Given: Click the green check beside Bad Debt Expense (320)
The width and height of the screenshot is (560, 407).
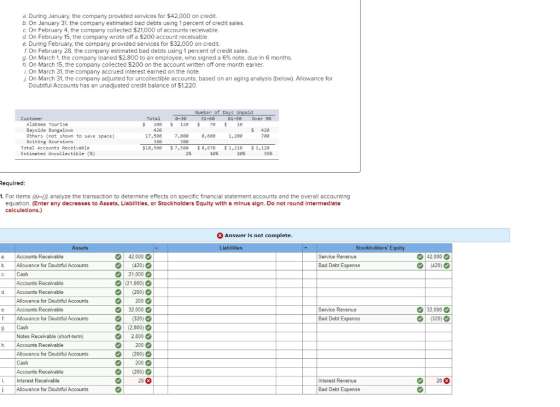Looking at the screenshot, I should (446, 319).
